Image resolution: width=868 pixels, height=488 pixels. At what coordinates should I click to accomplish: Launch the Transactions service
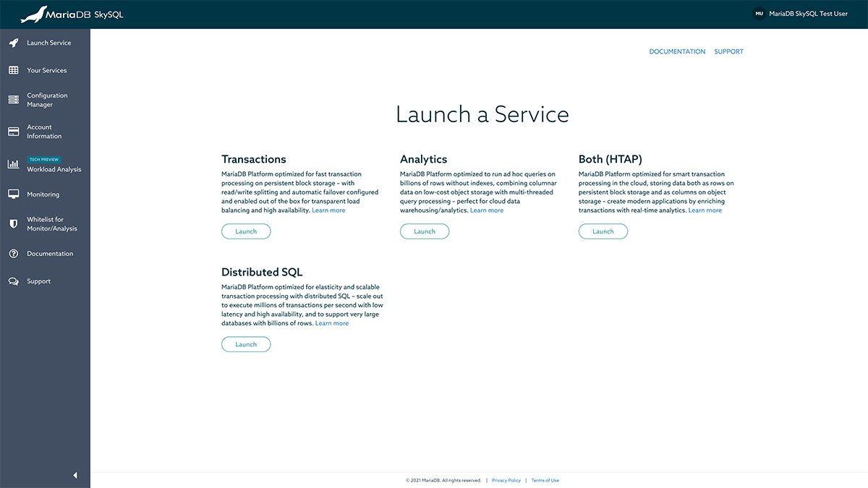246,231
